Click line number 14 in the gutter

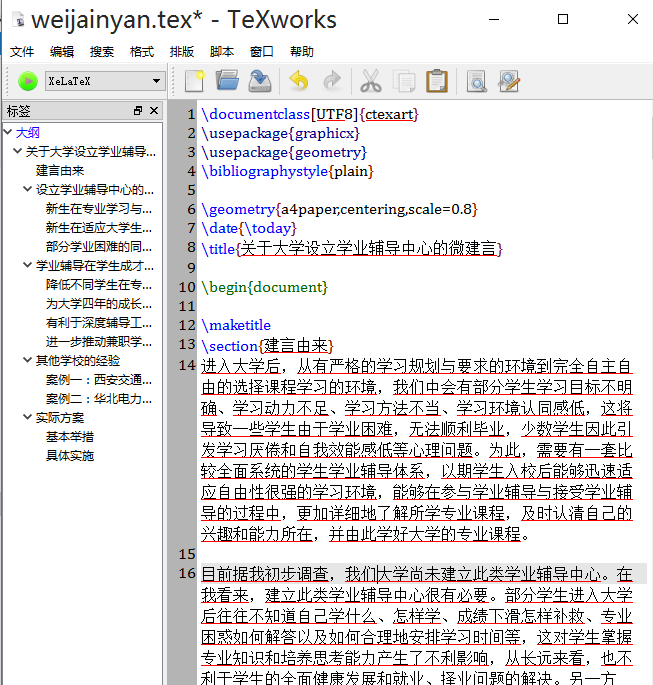pos(187,365)
